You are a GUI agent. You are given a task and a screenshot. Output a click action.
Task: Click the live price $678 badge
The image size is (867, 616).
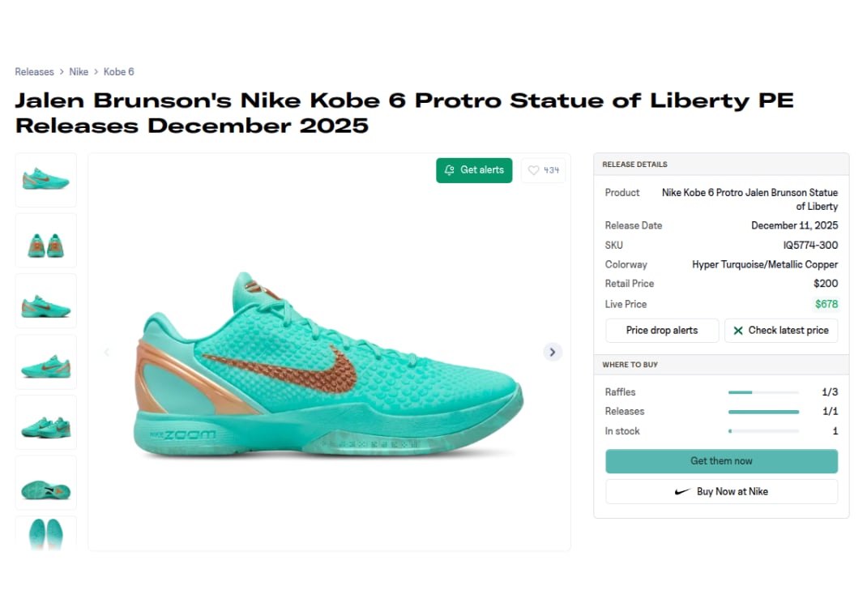click(x=826, y=305)
